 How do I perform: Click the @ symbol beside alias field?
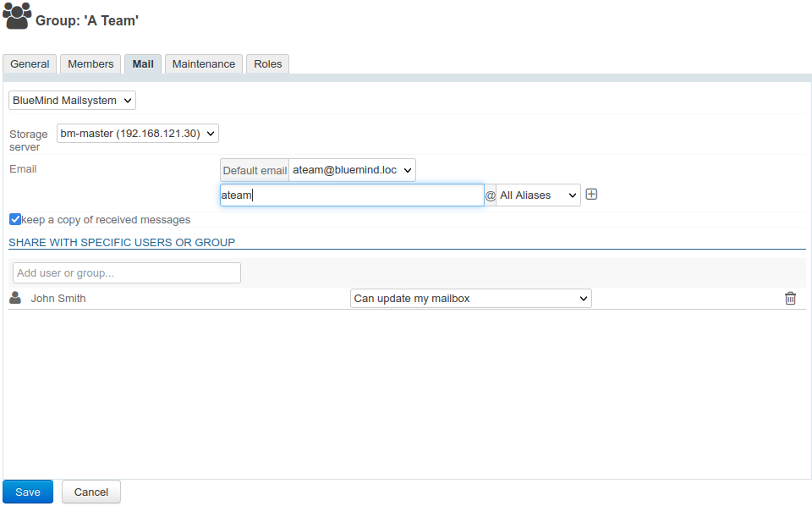(491, 195)
